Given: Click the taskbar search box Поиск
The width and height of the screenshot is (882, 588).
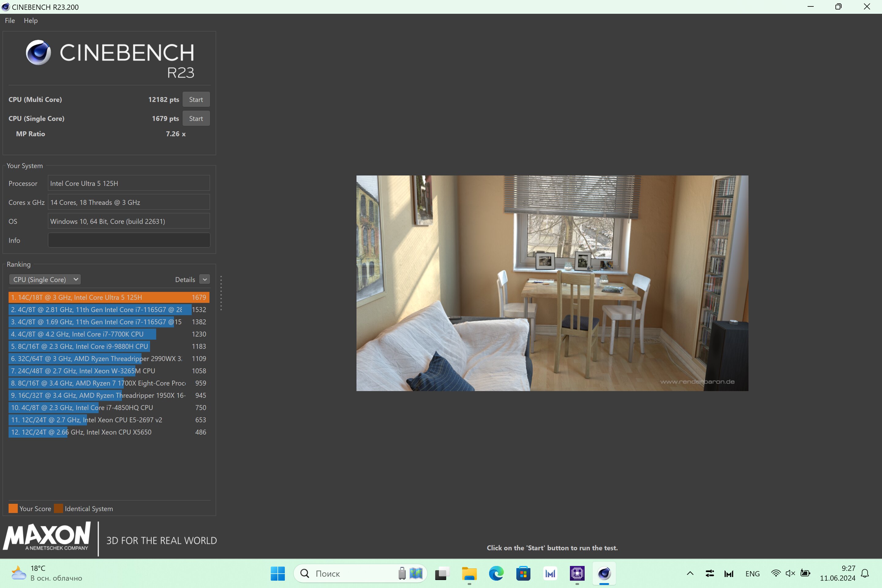Looking at the screenshot, I should click(360, 573).
